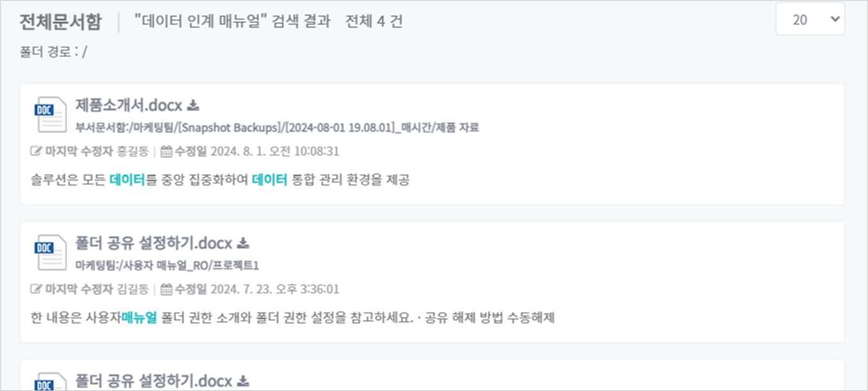Image resolution: width=868 pixels, height=391 pixels.
Task: Open the 제품소개서.docx file title link
Action: (x=129, y=105)
